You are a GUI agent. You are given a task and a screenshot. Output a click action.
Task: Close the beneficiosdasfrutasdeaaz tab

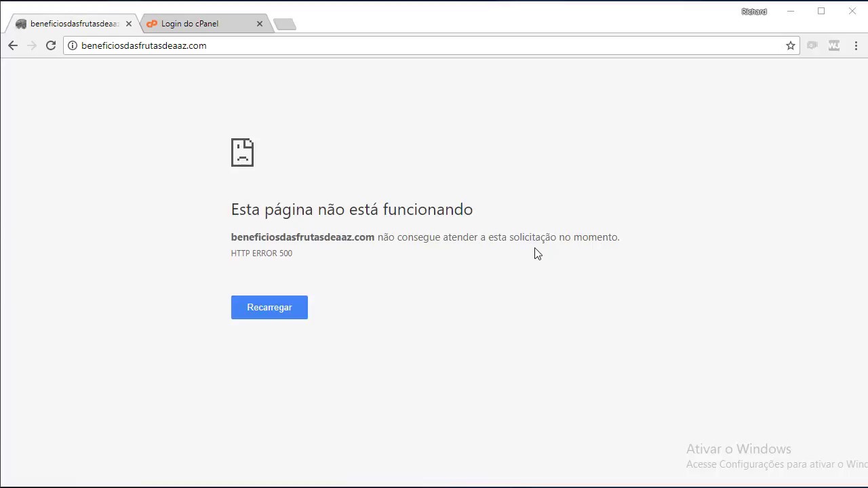(129, 24)
